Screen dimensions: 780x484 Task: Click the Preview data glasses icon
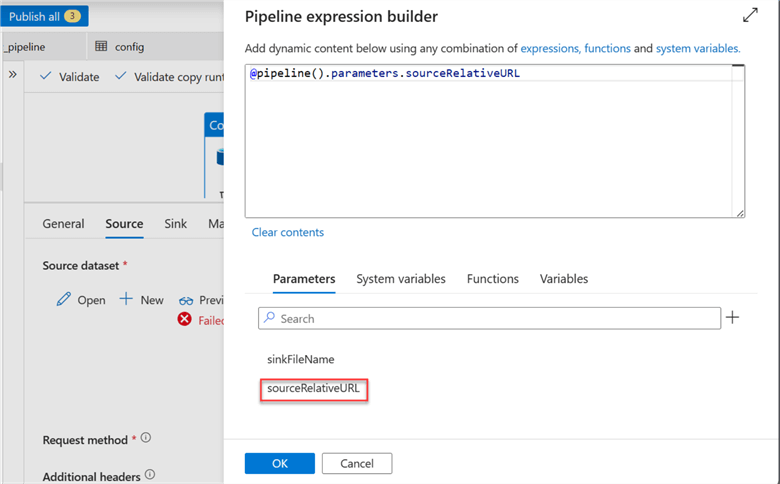coord(186,300)
